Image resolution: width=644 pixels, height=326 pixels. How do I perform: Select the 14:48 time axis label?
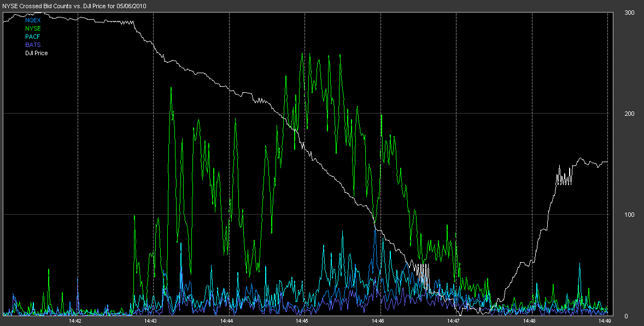coord(529,322)
